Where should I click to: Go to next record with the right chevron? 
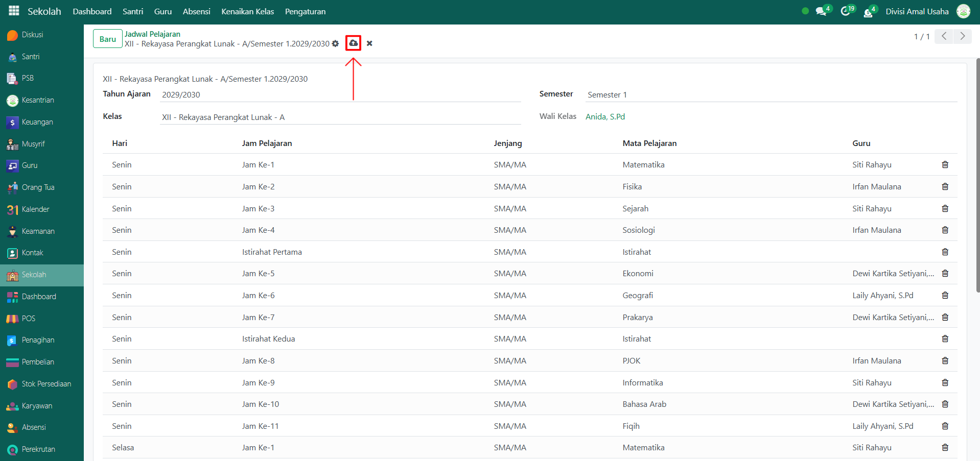click(x=962, y=36)
